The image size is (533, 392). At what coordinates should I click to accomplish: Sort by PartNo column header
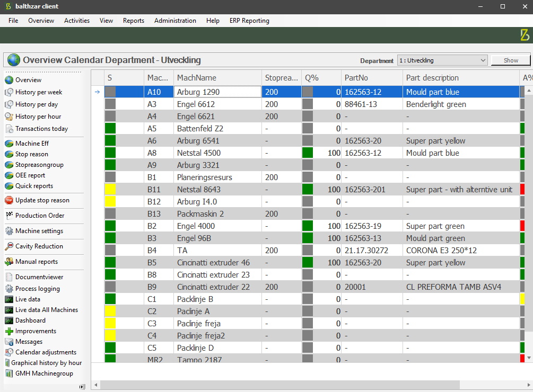[x=372, y=78]
